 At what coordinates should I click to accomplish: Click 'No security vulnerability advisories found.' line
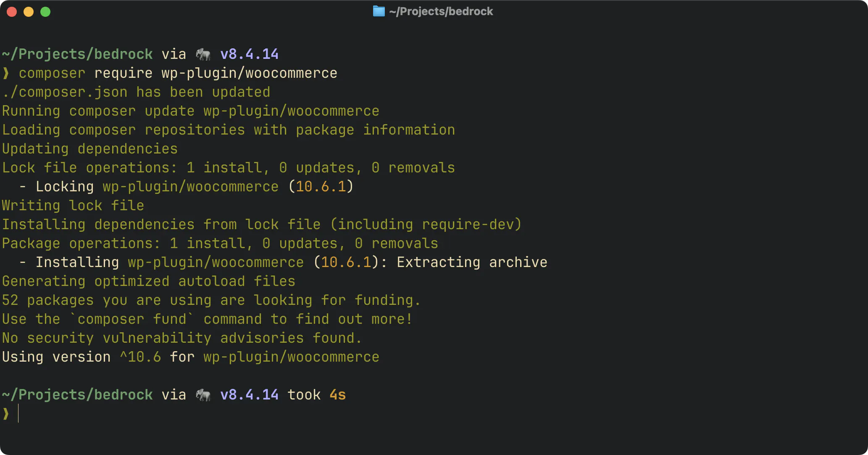[182, 338]
